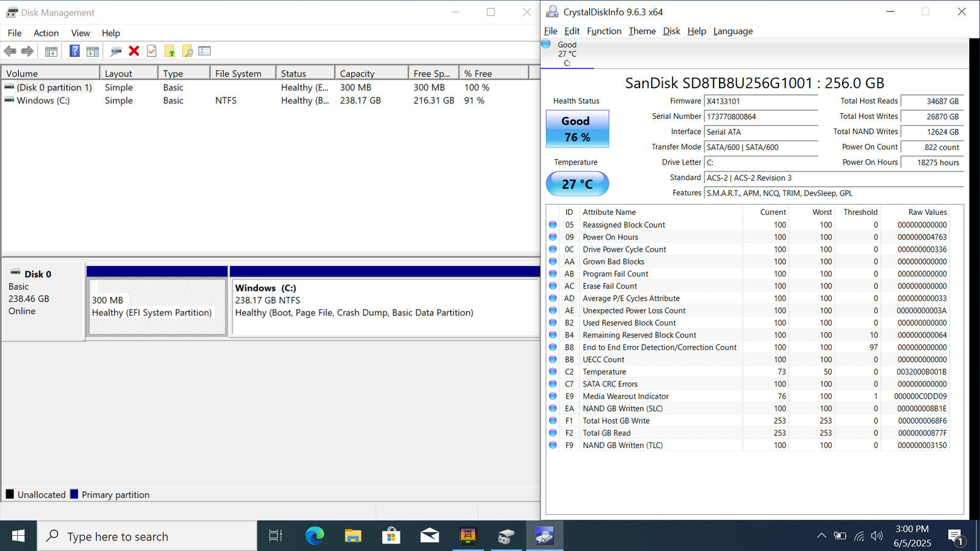Click the Power On Hours 18275 hours value
980x551 pixels.
pyautogui.click(x=932, y=163)
